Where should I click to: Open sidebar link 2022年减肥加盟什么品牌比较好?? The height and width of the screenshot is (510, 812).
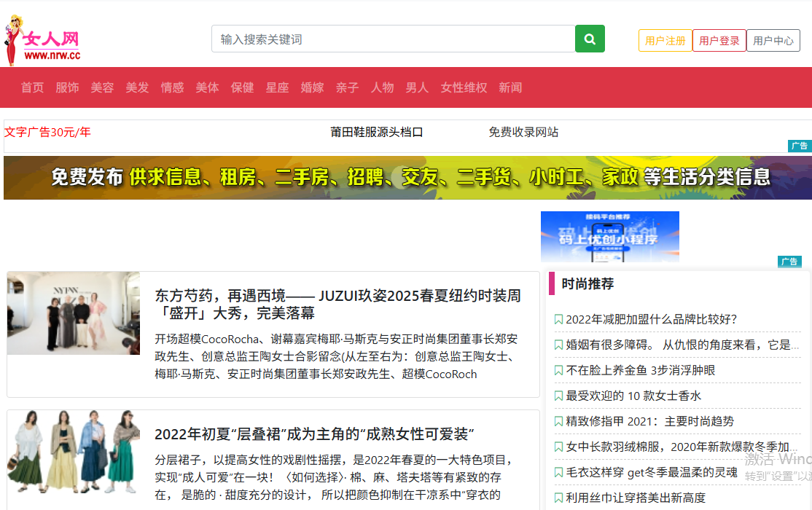651,319
